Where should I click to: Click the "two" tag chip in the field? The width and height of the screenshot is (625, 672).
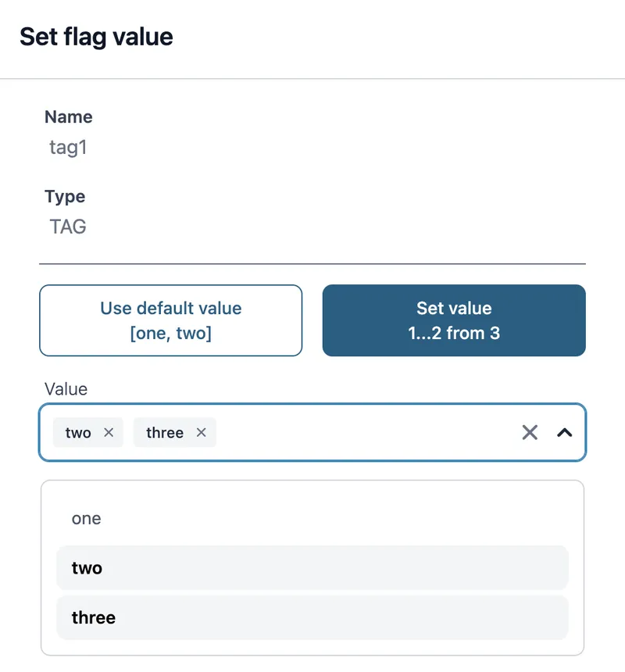point(77,432)
